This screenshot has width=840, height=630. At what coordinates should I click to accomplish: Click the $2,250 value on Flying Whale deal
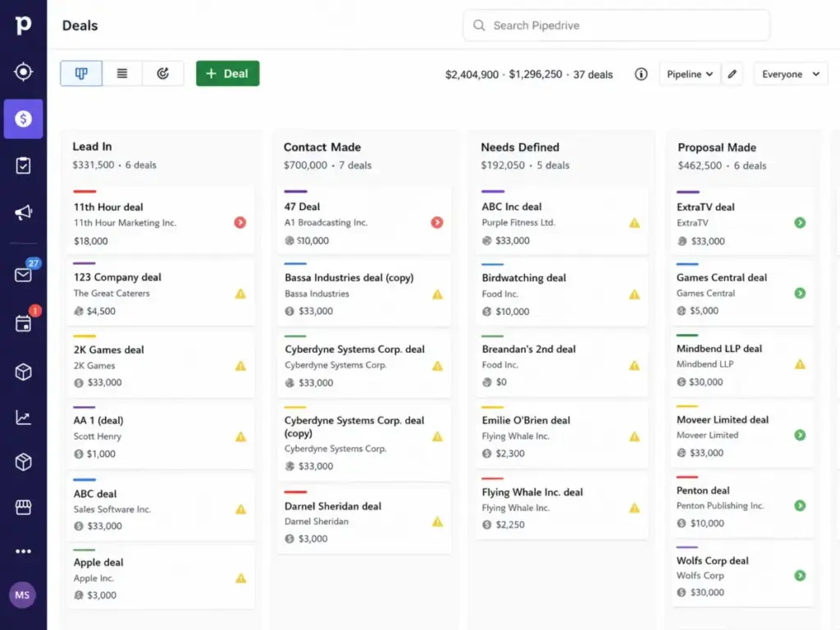coord(509,524)
